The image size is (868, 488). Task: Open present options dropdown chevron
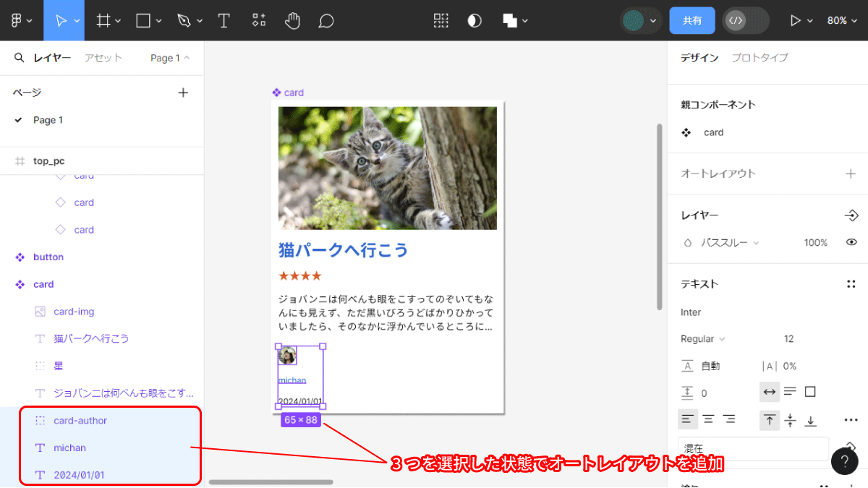(x=810, y=22)
